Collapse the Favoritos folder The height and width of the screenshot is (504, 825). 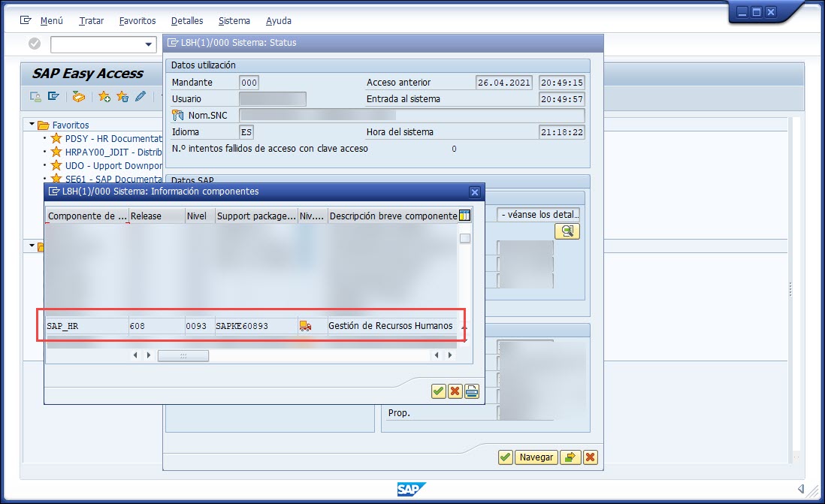point(32,125)
